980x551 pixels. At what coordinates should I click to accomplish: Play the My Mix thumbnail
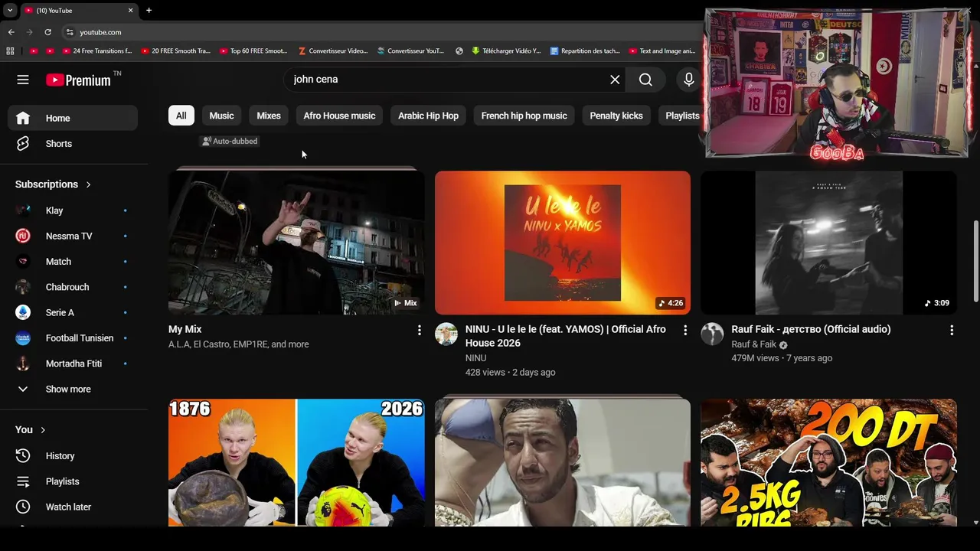click(x=296, y=243)
